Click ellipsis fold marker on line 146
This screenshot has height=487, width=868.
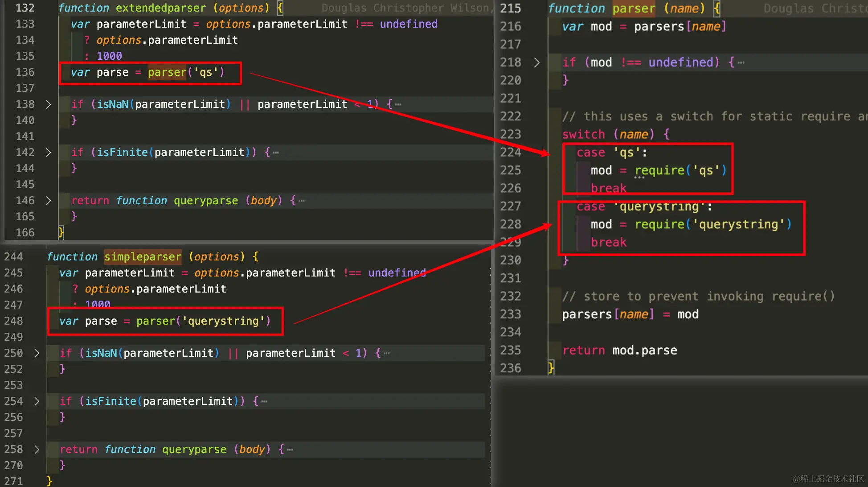click(x=302, y=201)
